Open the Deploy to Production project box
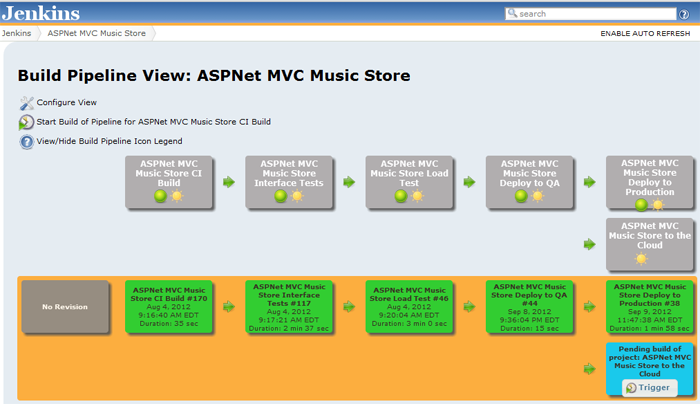 [x=650, y=182]
